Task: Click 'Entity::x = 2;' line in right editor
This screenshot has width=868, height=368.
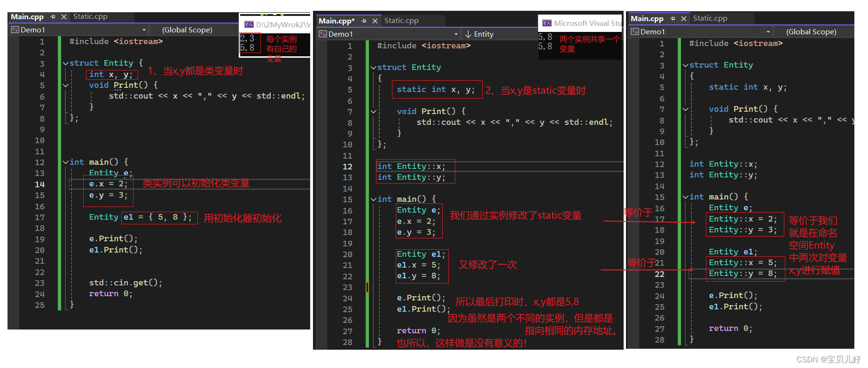Action: tap(743, 219)
